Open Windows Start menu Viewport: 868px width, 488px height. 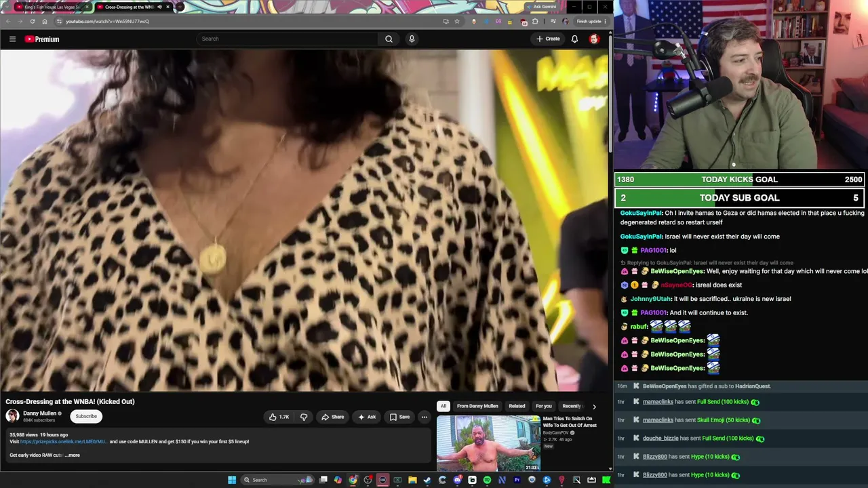232,480
